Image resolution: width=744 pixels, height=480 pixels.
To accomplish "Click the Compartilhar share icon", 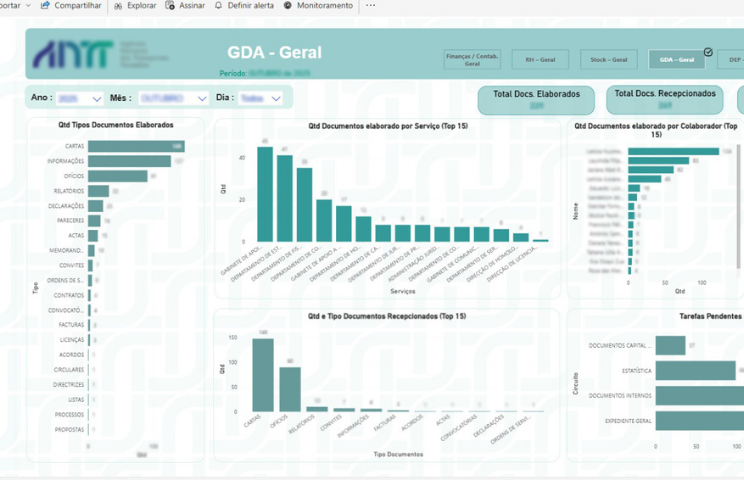I will coord(46,6).
